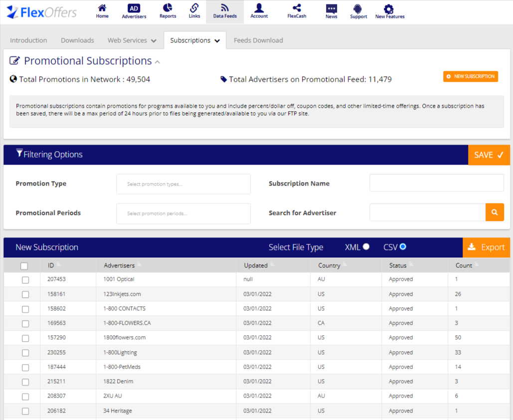
Task: Check the 123Inkjets.com row checkbox
Action: pos(25,294)
